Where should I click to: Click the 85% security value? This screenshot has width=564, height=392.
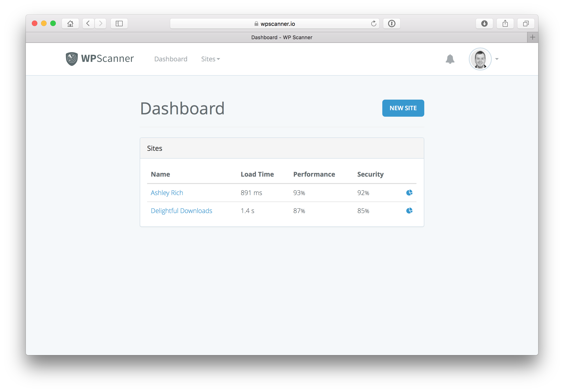[x=363, y=211]
